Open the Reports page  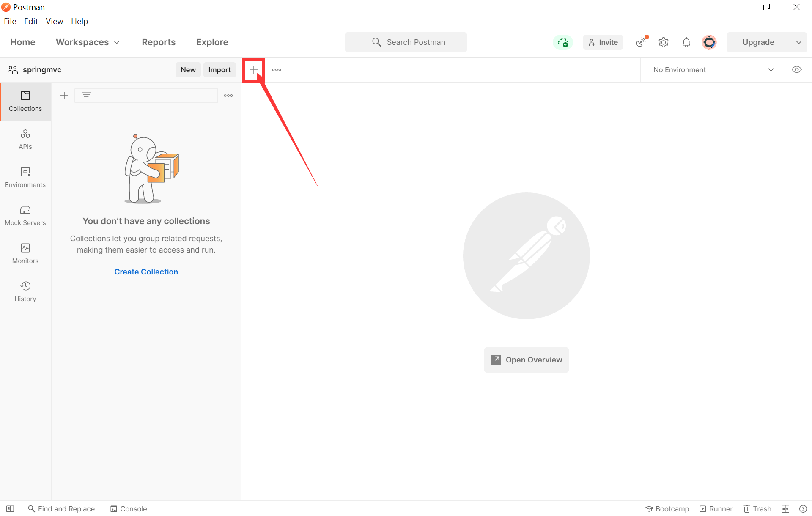point(159,42)
